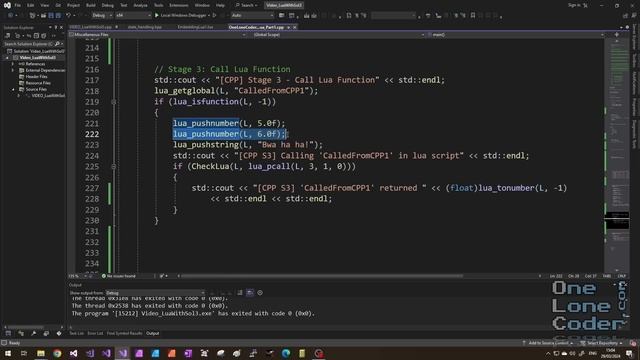
Task: Collapse the Source Files folder
Action: tap(13, 89)
